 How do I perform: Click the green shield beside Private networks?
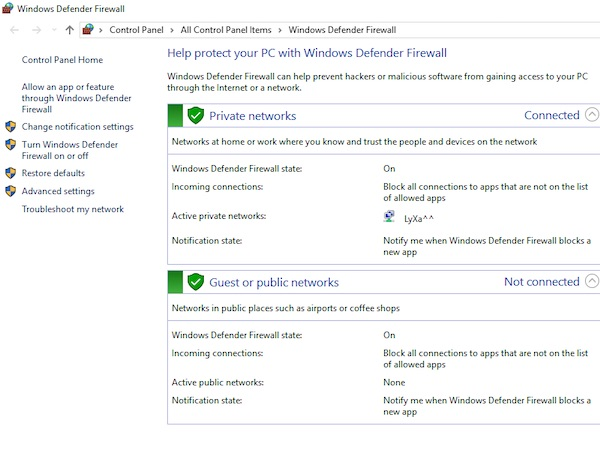tap(196, 116)
